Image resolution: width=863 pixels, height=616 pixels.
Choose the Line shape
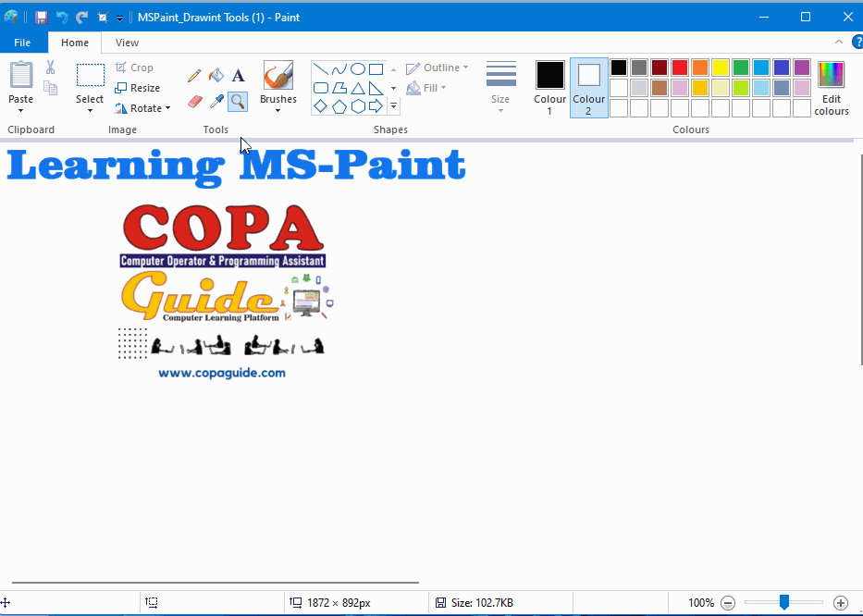320,68
